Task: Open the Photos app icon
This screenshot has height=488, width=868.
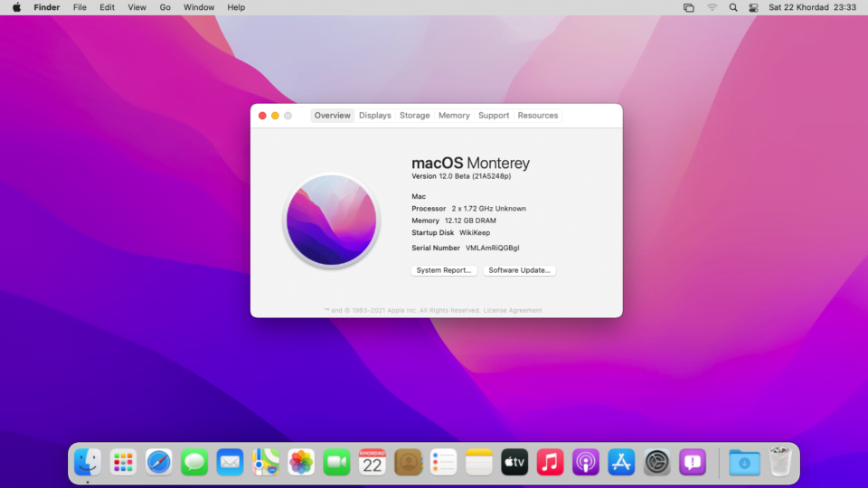Action: 301,463
